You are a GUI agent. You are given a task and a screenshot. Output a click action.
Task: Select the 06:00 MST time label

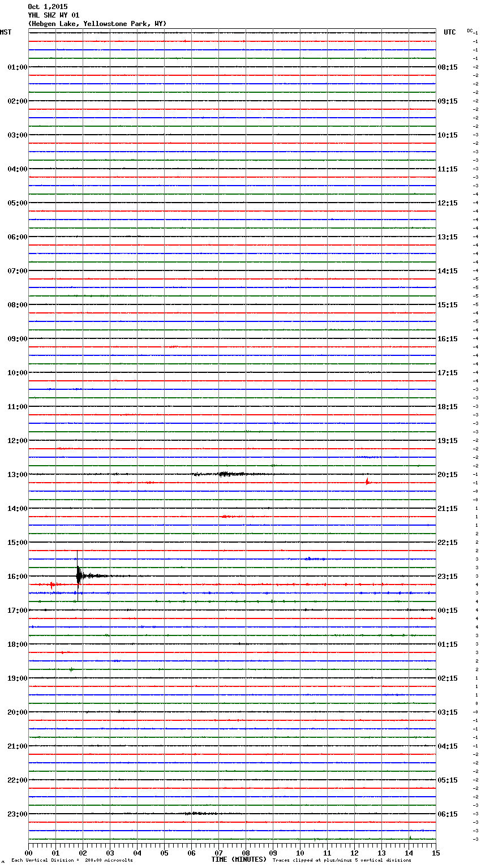click(x=18, y=237)
